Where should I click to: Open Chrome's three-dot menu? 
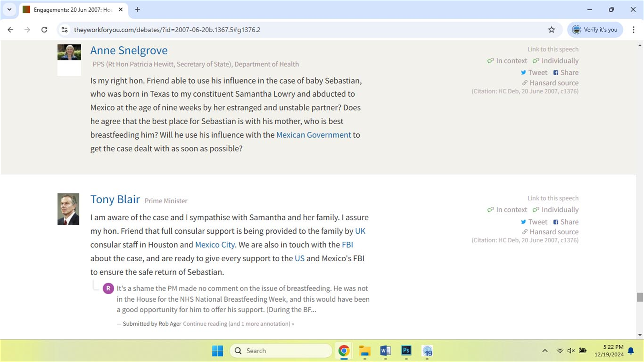pyautogui.click(x=634, y=30)
